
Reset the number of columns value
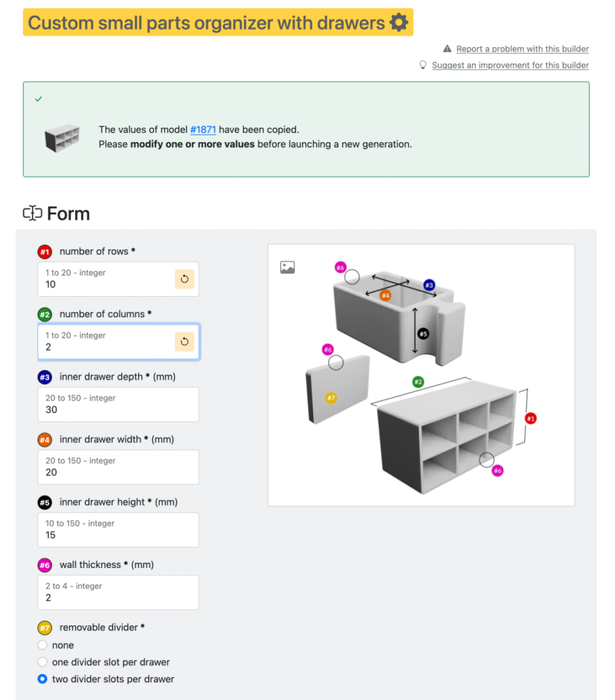click(184, 342)
